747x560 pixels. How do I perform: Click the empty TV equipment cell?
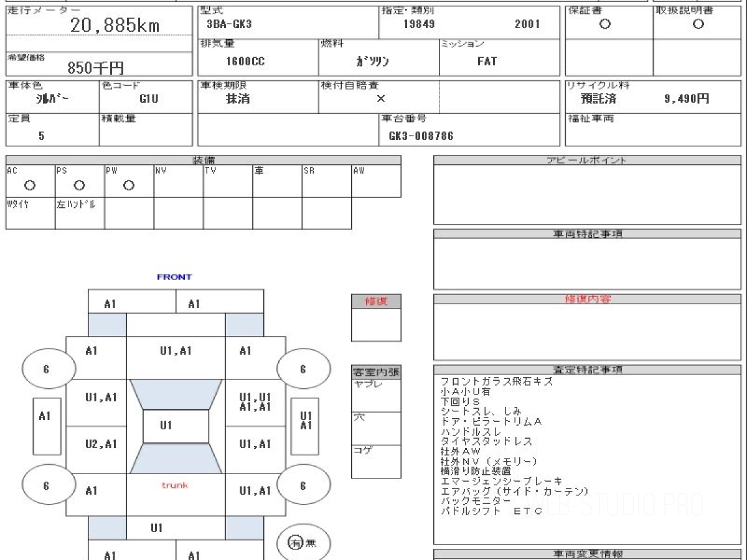pos(228,181)
